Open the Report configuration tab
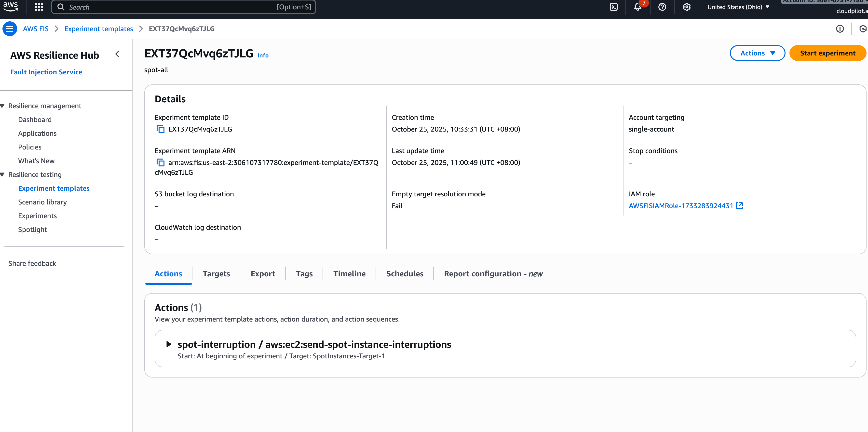 click(x=493, y=274)
